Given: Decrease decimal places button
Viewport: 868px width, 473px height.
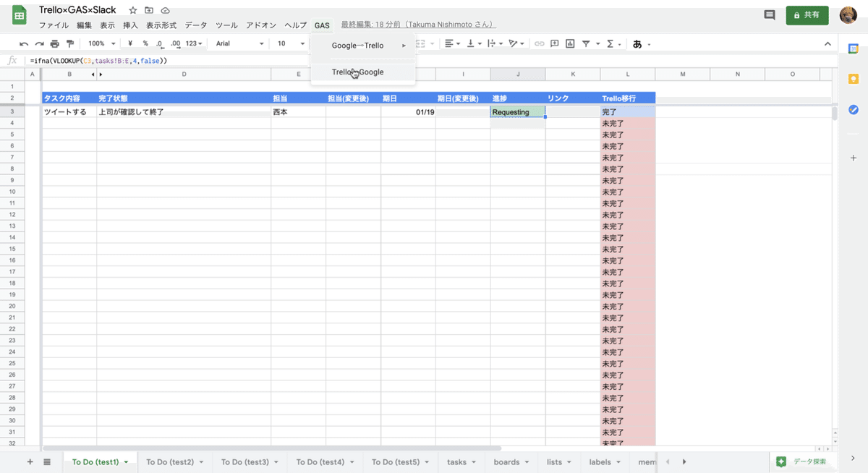Looking at the screenshot, I should [160, 43].
